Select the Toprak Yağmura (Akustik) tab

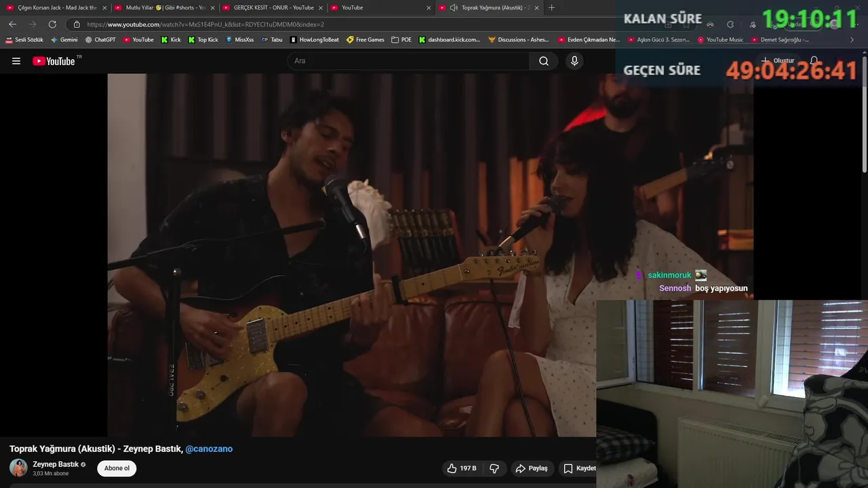[x=490, y=7]
